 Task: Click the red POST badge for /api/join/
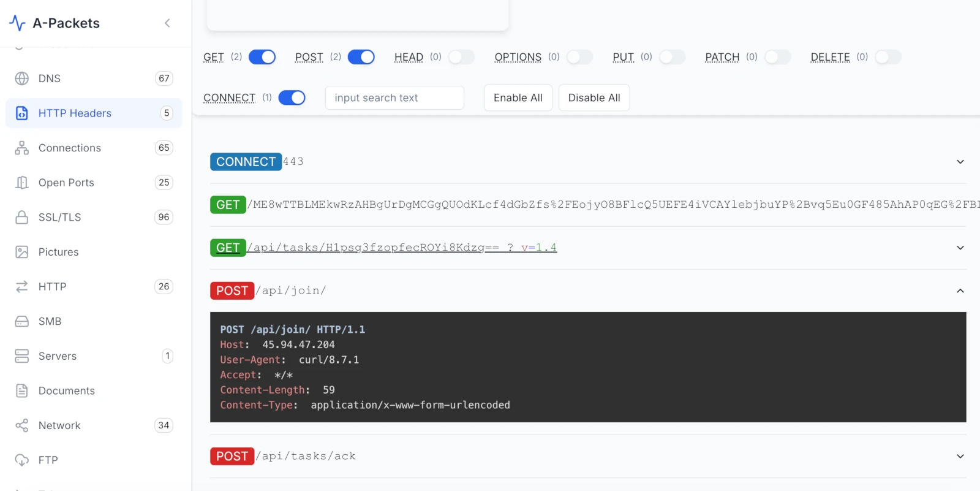click(x=232, y=291)
